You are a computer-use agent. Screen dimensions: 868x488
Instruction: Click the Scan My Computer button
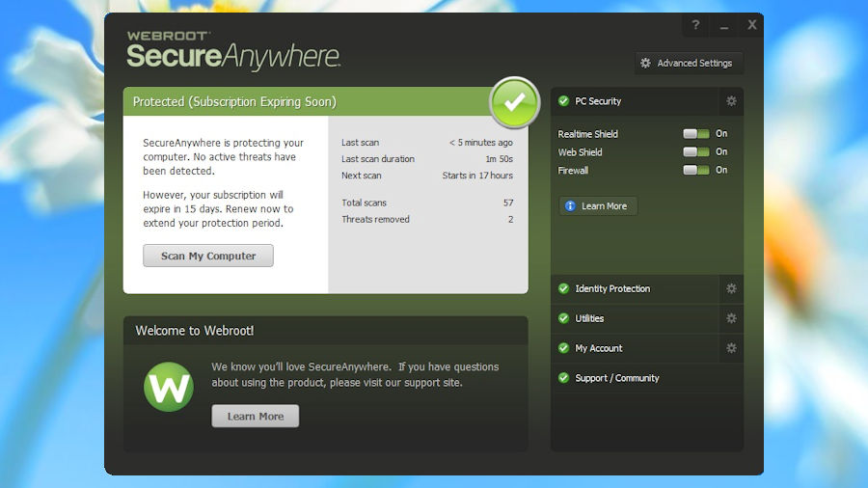coord(208,256)
